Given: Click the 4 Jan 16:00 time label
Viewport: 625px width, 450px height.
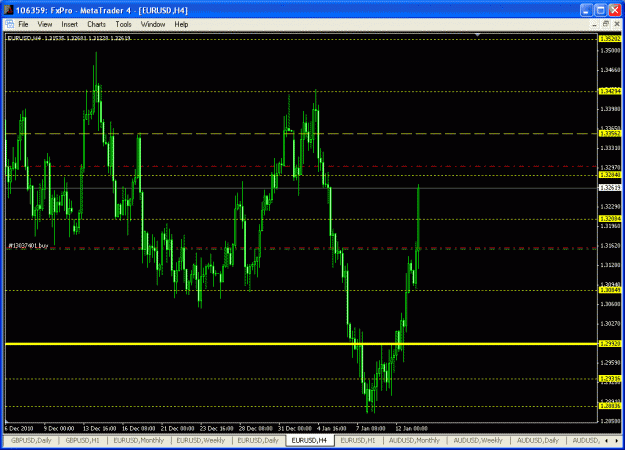Looking at the screenshot, I should 332,428.
